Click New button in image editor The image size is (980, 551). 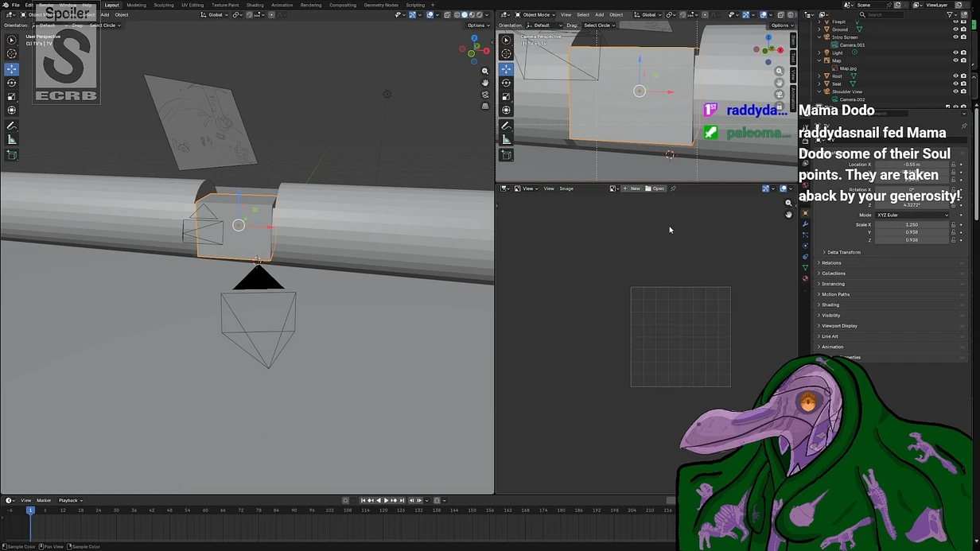click(632, 188)
